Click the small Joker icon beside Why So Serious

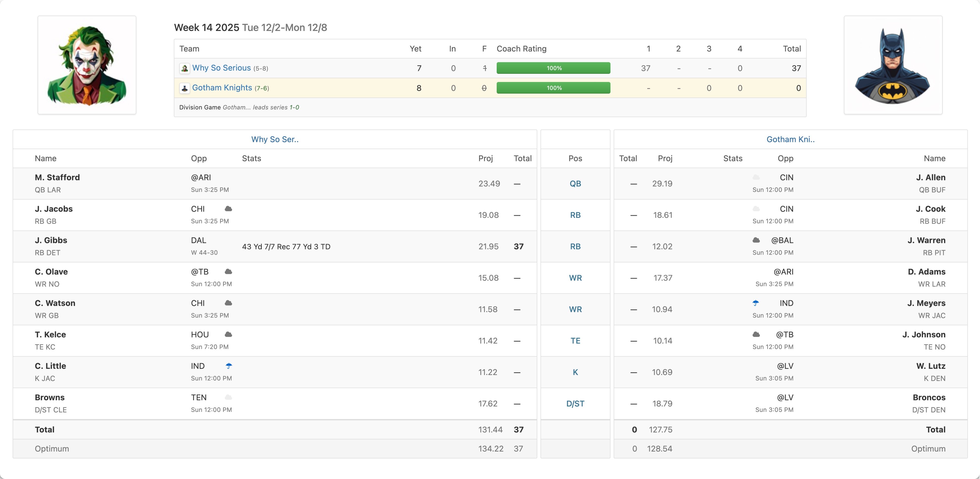click(184, 69)
